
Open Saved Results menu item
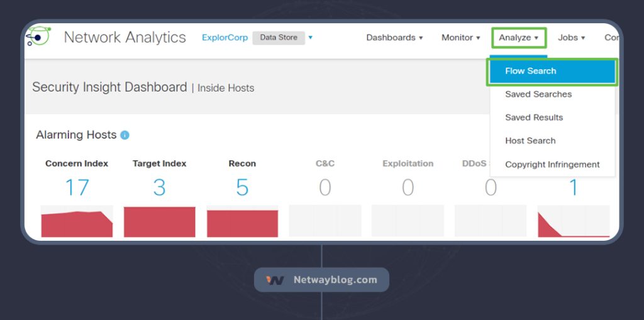coord(534,118)
